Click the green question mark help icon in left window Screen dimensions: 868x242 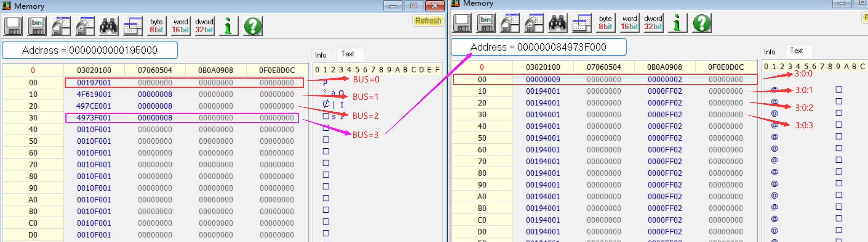point(253,26)
